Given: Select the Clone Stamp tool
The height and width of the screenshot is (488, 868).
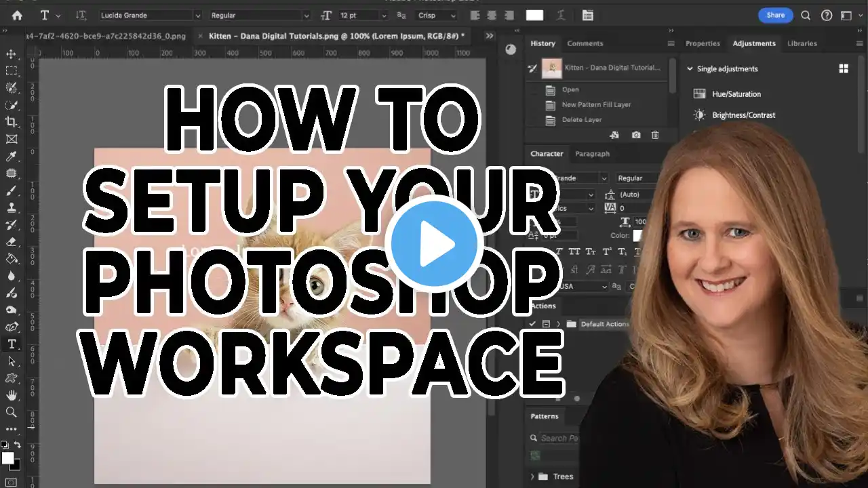Looking at the screenshot, I should point(12,207).
